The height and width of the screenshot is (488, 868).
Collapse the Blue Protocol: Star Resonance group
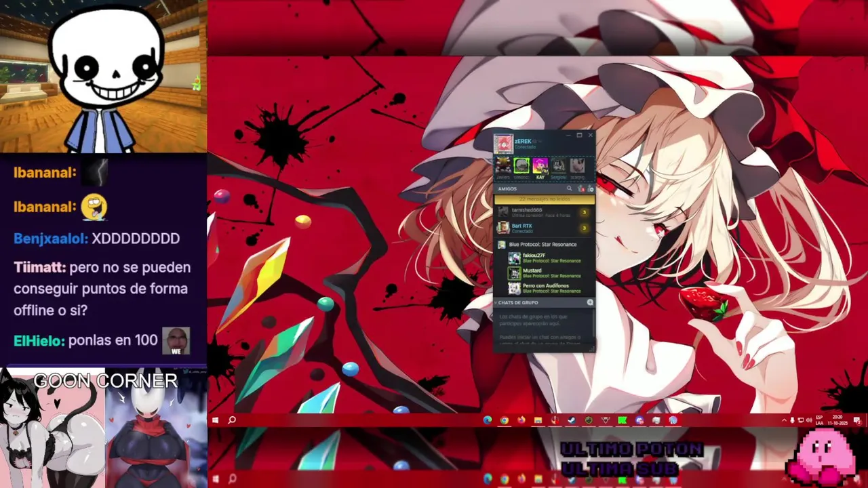coord(545,244)
